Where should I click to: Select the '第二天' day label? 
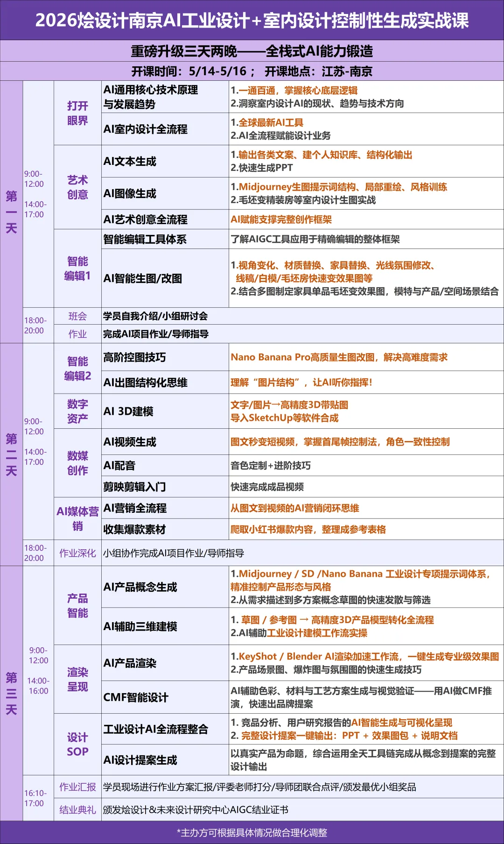(x=11, y=454)
